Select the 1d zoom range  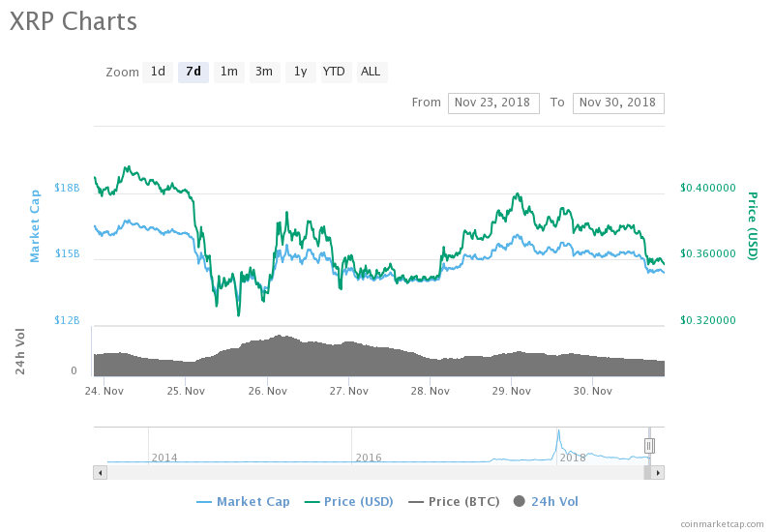158,72
